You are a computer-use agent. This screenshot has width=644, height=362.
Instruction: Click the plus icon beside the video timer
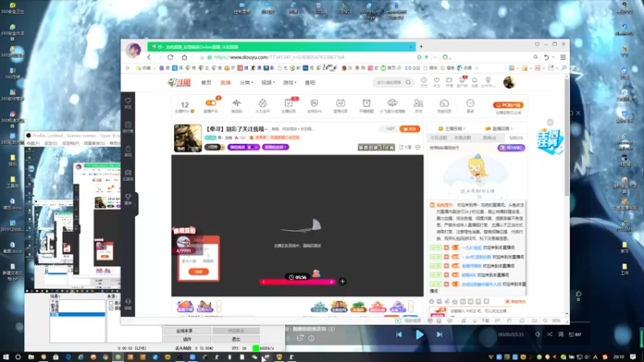343,282
